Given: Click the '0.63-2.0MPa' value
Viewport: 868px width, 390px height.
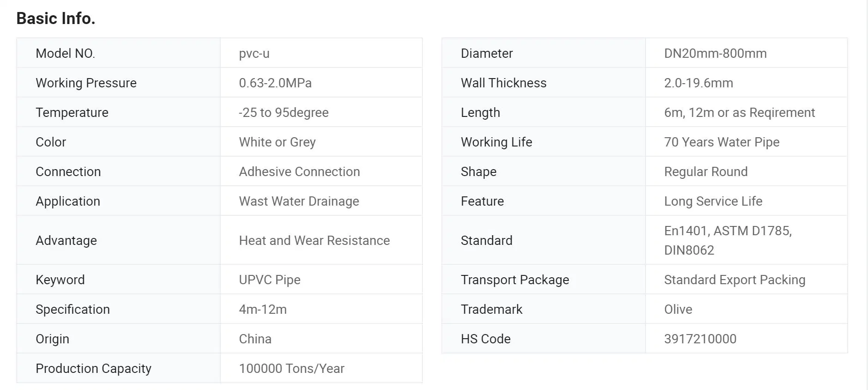Looking at the screenshot, I should pos(275,83).
